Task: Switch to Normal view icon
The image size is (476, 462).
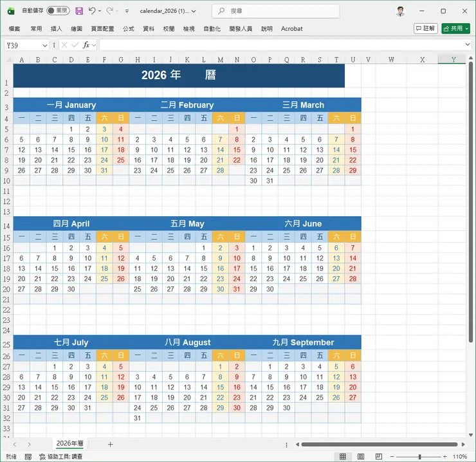Action: (x=343, y=456)
